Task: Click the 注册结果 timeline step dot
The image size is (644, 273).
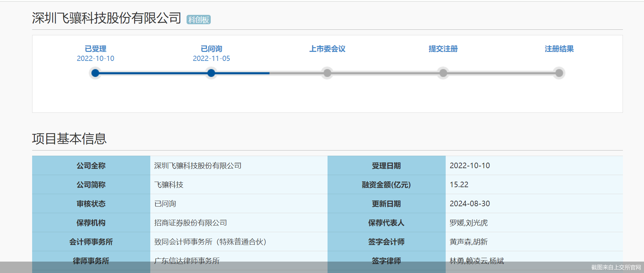Action: coord(559,73)
